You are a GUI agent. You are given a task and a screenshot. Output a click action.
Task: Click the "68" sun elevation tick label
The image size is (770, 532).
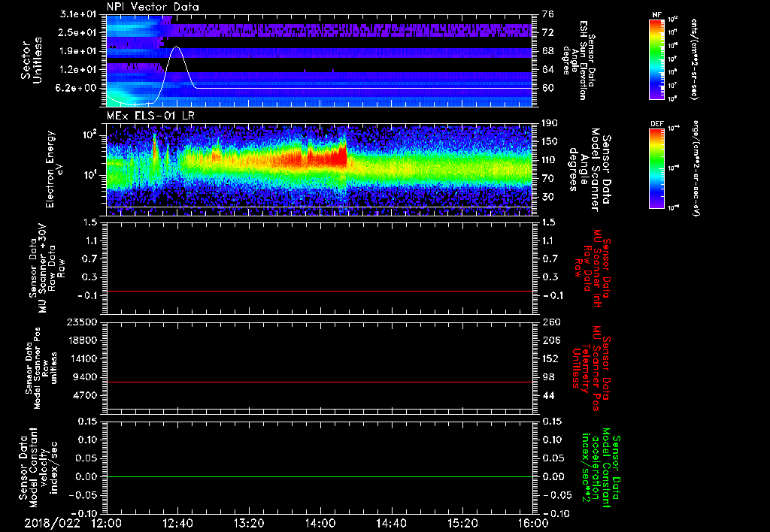coord(548,51)
